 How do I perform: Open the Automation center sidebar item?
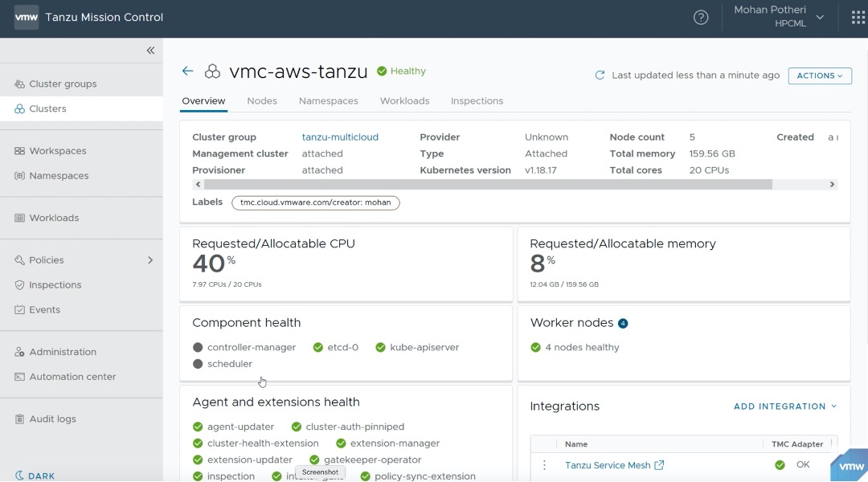pyautogui.click(x=72, y=377)
